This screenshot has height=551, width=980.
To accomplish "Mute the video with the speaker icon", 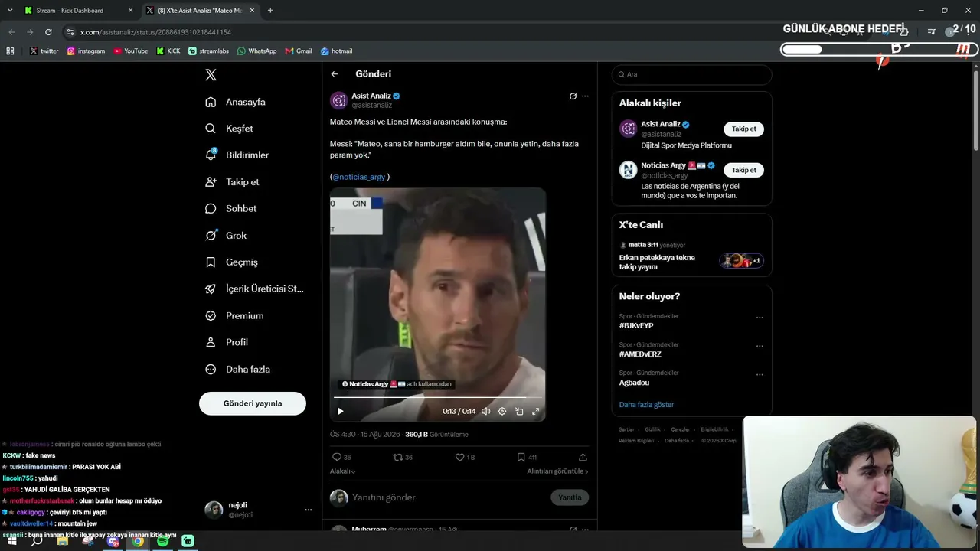I will point(485,411).
